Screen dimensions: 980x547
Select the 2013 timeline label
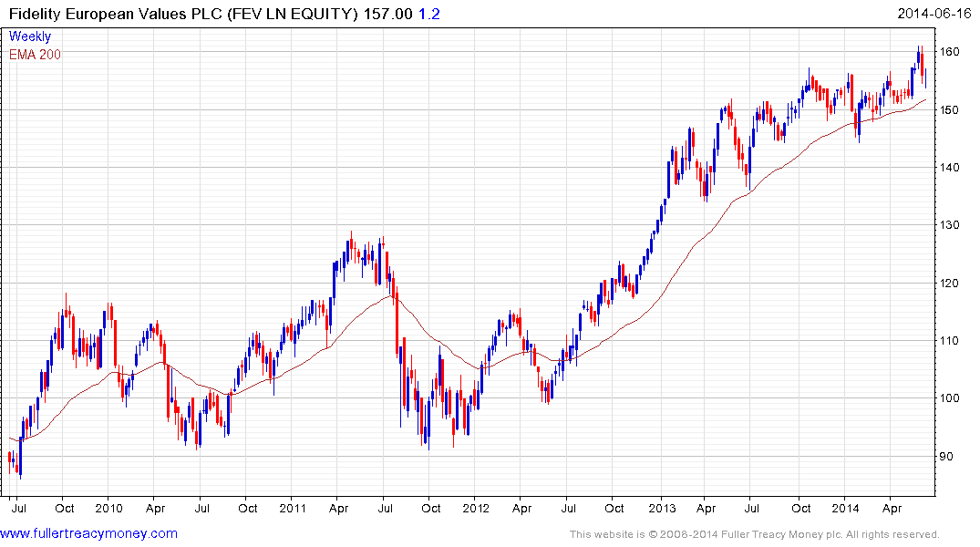[662, 508]
